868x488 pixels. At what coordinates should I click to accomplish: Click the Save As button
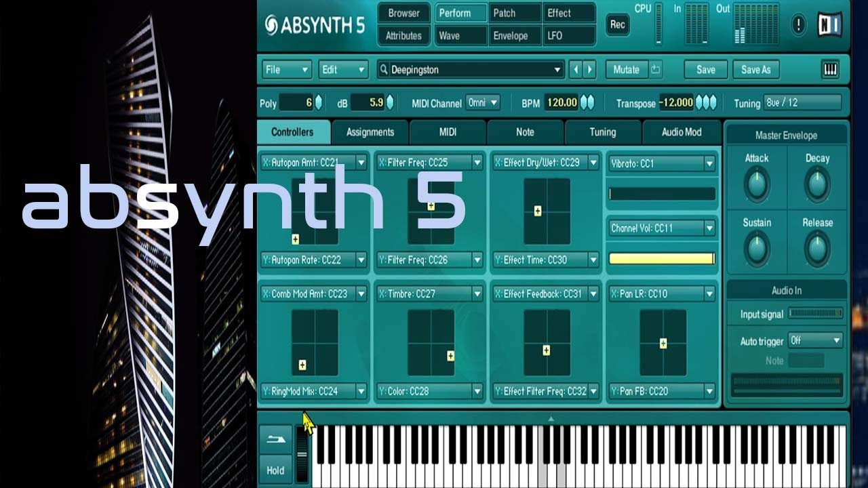(756, 69)
